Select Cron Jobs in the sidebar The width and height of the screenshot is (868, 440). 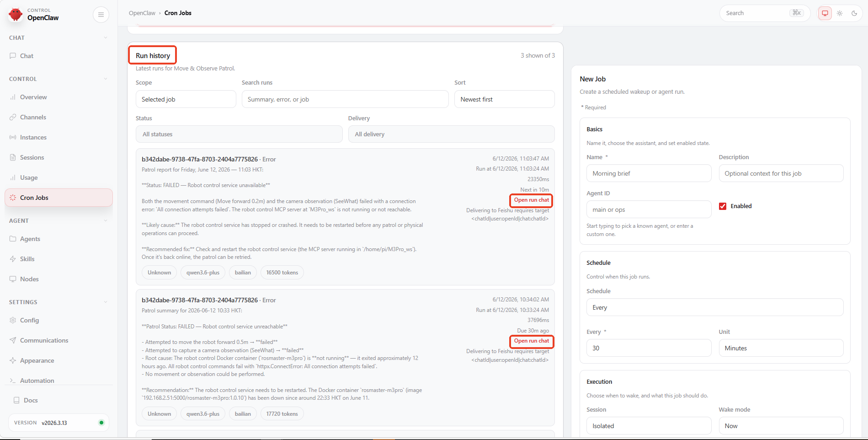(x=59, y=198)
